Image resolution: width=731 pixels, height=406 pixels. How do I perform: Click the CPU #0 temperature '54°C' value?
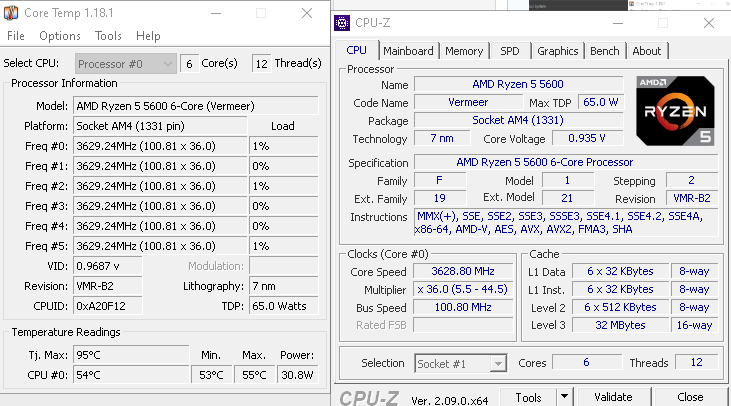(x=131, y=375)
